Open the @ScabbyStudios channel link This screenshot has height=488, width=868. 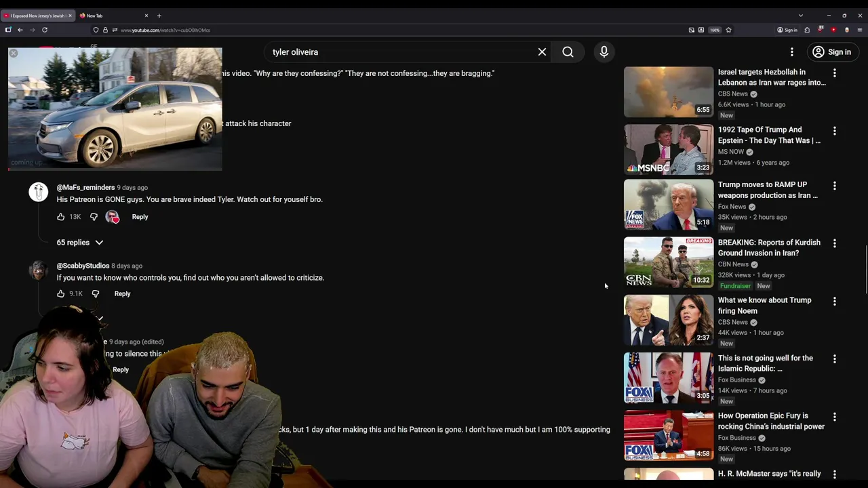tap(83, 266)
